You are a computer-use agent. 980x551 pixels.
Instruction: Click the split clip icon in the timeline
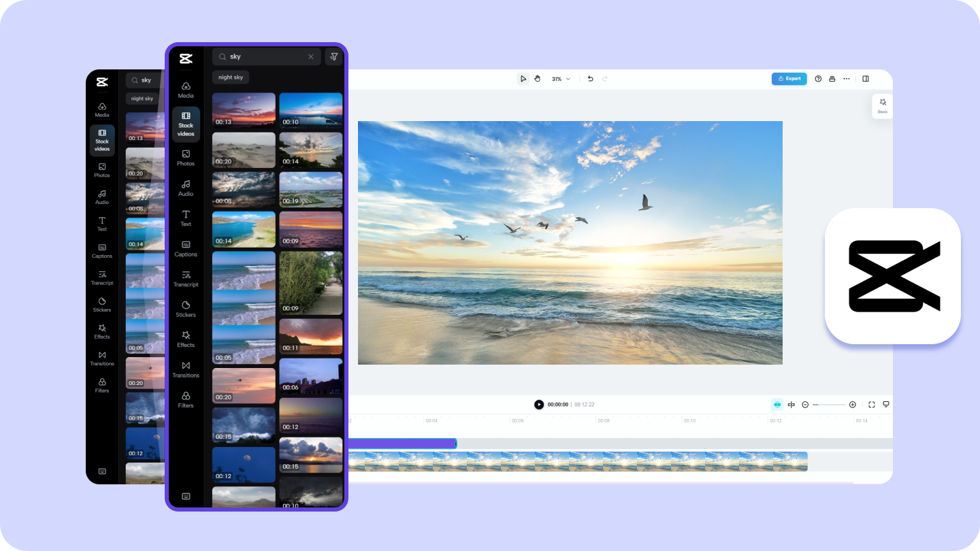791,405
